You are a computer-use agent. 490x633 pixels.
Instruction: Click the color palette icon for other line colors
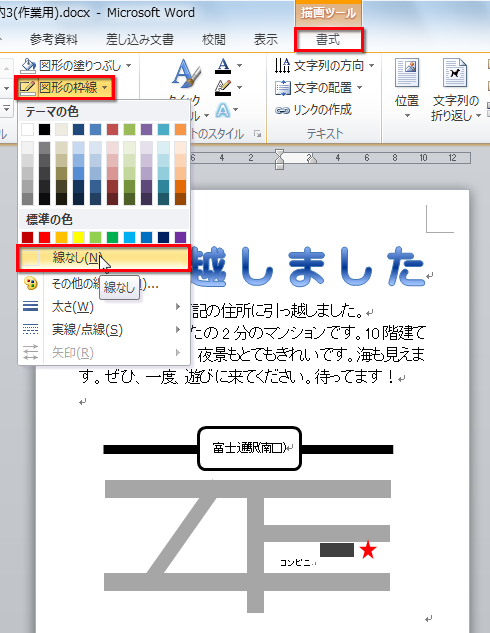(31, 284)
